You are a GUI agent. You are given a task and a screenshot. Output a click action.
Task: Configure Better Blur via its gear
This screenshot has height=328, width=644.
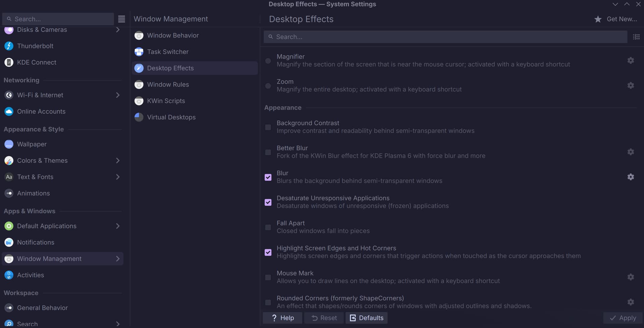[x=631, y=152]
